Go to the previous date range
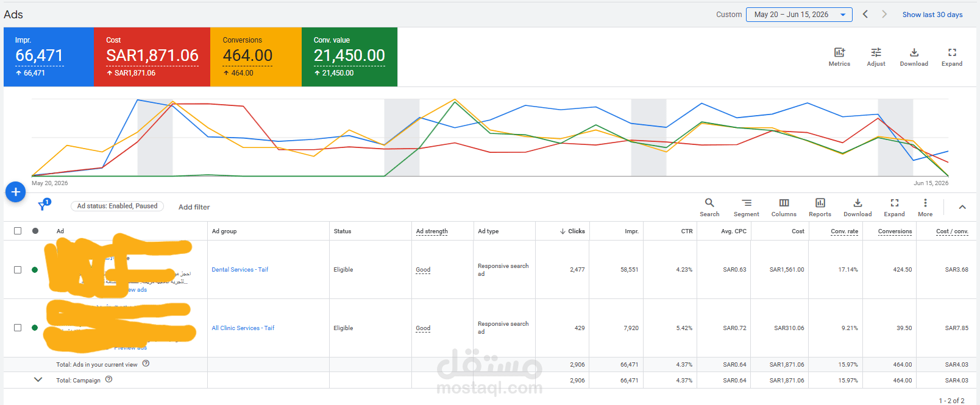The image size is (980, 405). [865, 14]
